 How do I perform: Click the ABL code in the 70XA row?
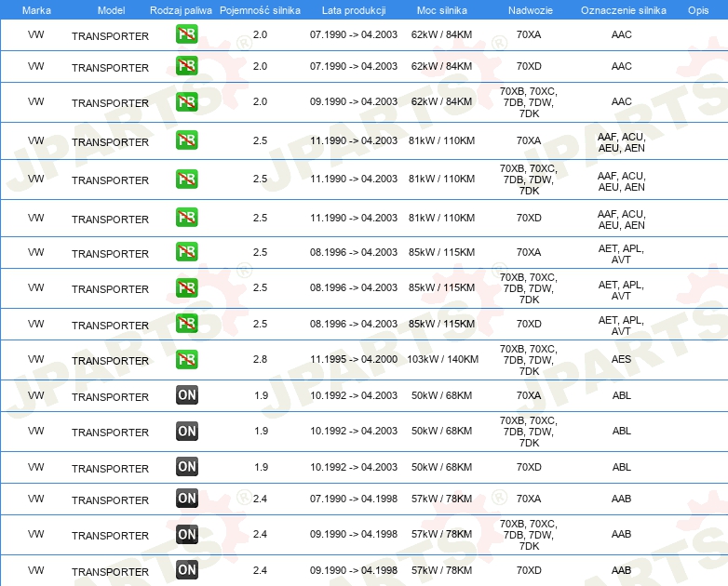coord(621,395)
